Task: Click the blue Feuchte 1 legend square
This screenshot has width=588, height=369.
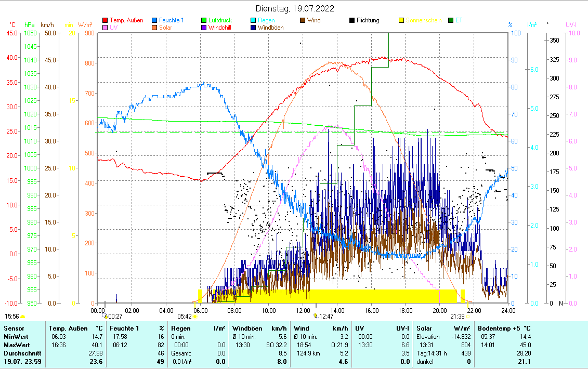Action: (x=155, y=21)
